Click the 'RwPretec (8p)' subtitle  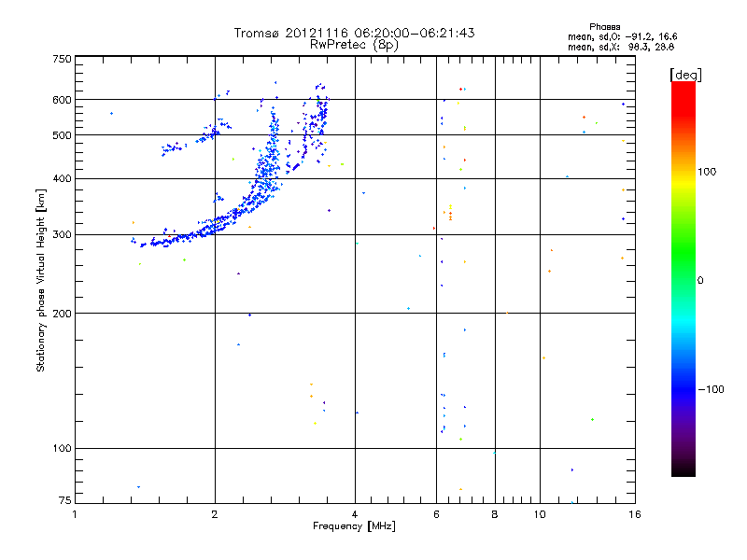pyautogui.click(x=354, y=45)
